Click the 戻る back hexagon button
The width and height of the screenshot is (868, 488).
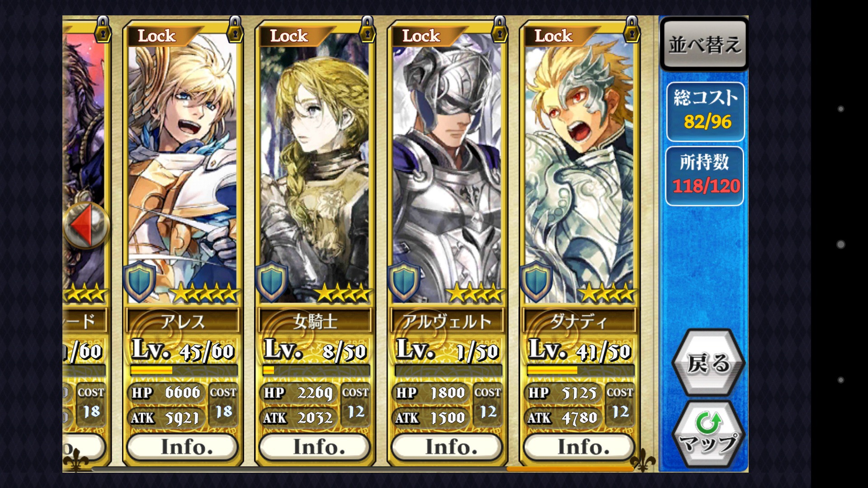pos(708,362)
